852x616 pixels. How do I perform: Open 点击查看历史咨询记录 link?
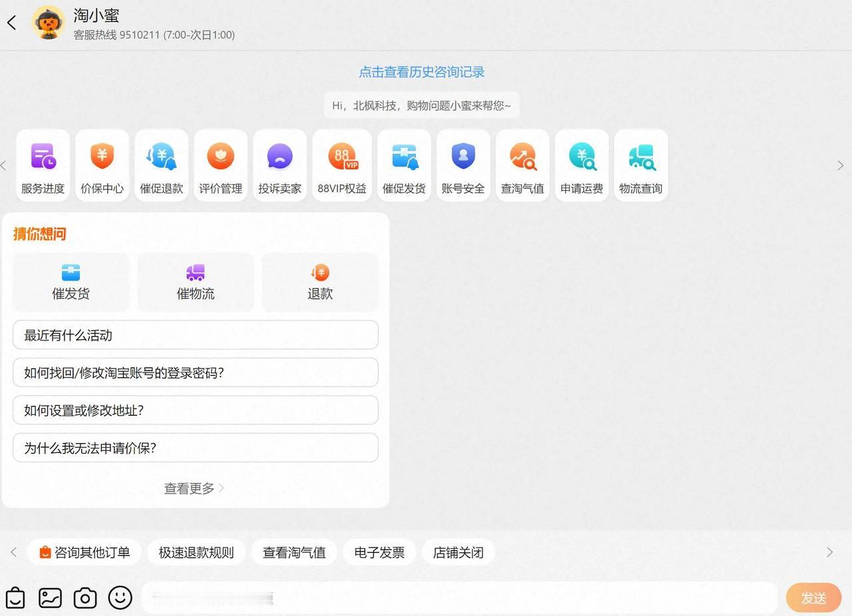[x=422, y=72]
